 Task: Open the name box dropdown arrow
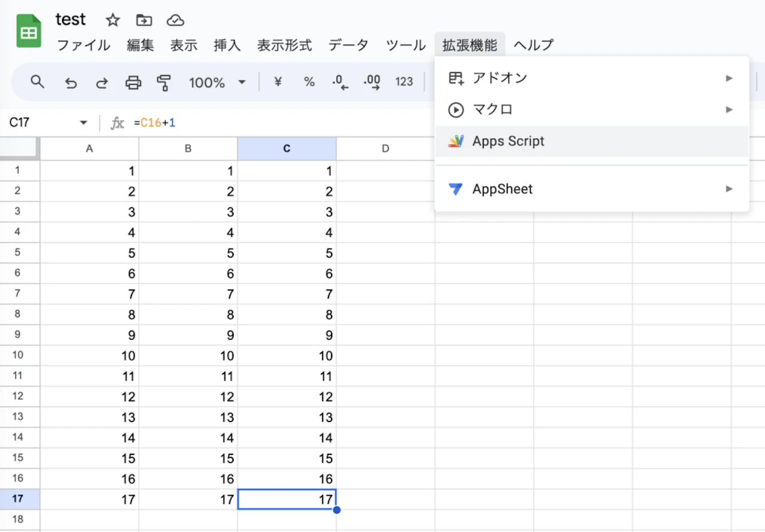tap(83, 123)
